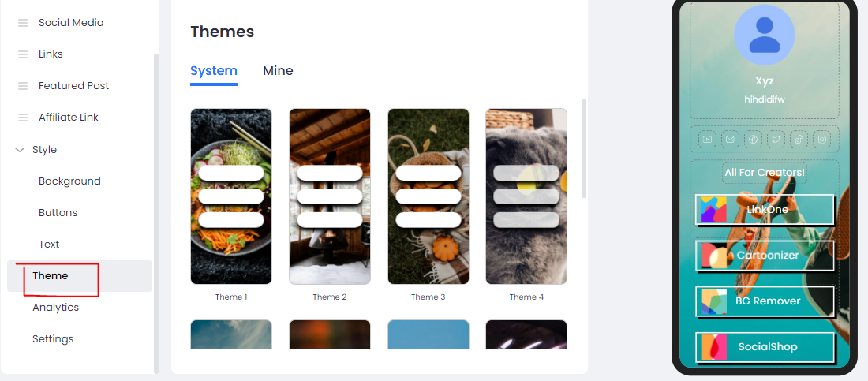
Task: Click the BG Remover button in preview
Action: click(765, 301)
